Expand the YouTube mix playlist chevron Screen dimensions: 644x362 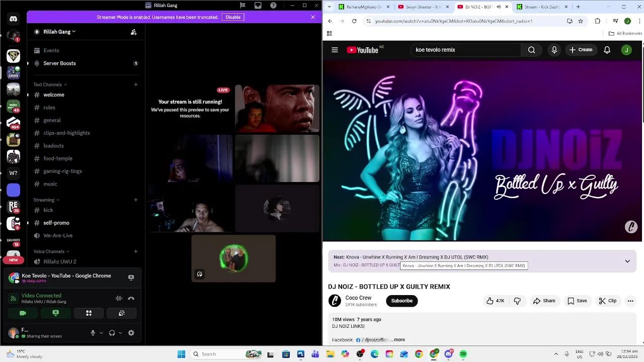(x=627, y=261)
